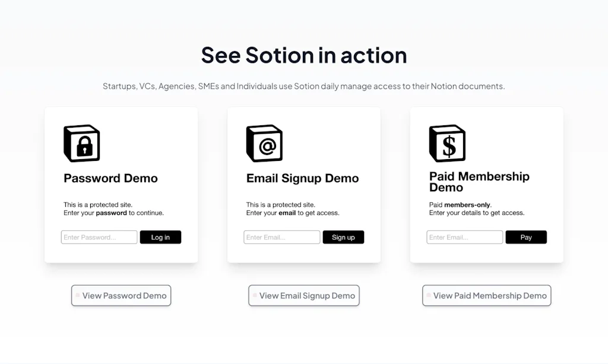This screenshot has height=364, width=608.
Task: Click the Paid Membership Demo heading
Action: (479, 182)
